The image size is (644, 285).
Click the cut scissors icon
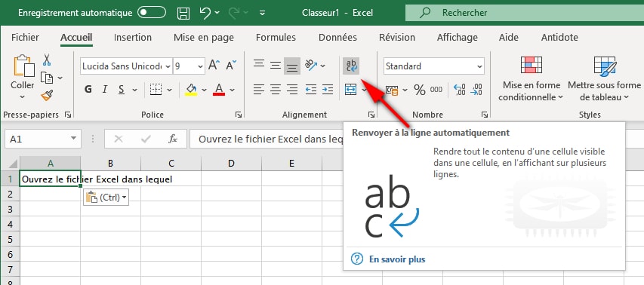tap(47, 60)
